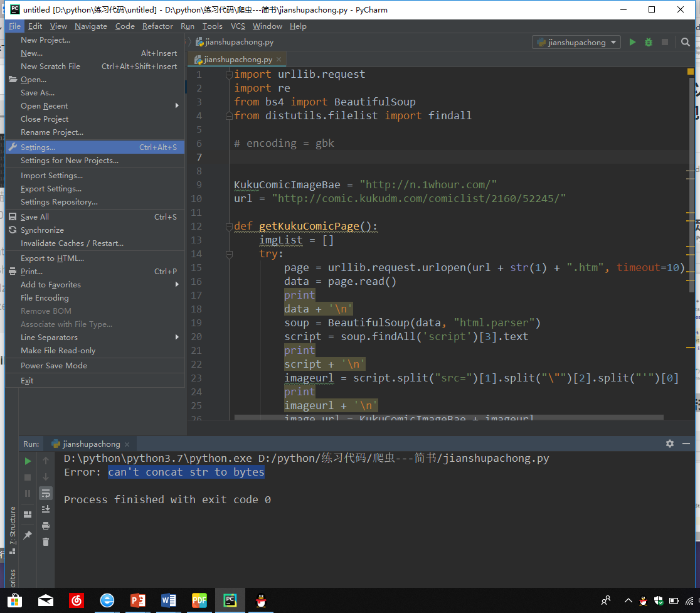Pin the Run tab
Screen dimensions: 700x613
pos(28,535)
